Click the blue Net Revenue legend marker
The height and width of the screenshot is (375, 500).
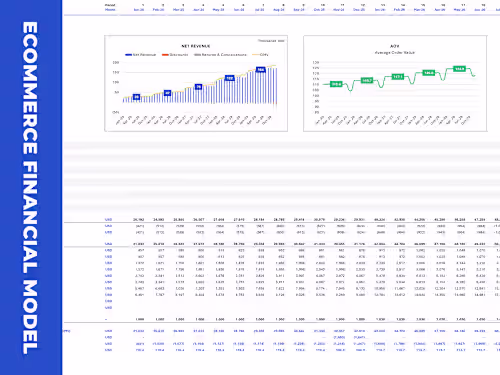pyautogui.click(x=128, y=55)
